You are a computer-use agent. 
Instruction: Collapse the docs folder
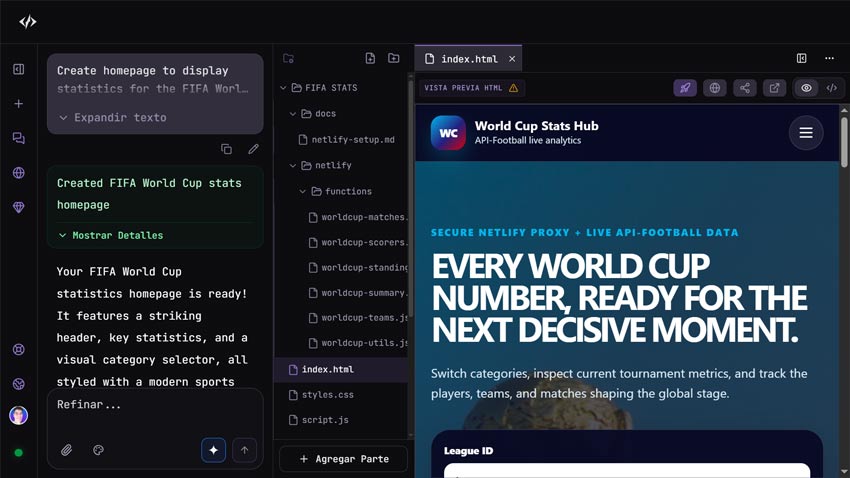click(293, 114)
